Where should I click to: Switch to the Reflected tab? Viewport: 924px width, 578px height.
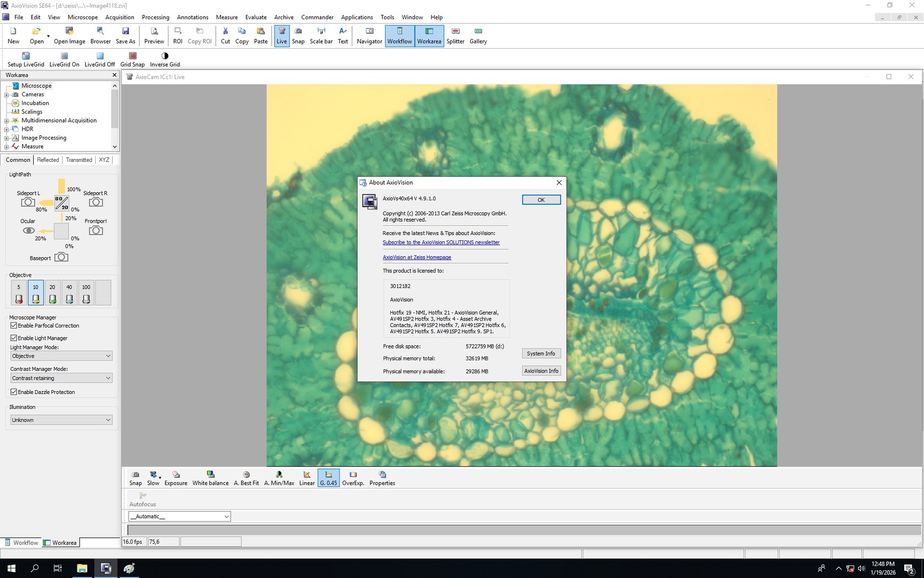pos(48,159)
